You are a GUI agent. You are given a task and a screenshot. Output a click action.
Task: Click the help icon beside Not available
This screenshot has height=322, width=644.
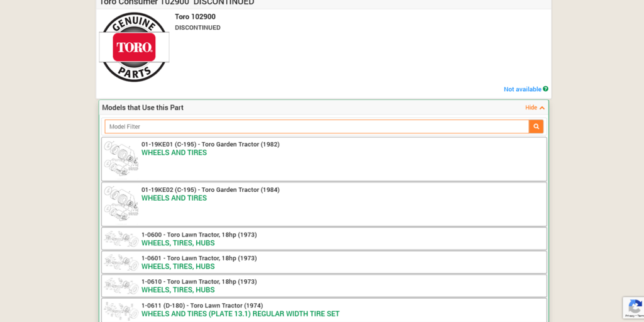(545, 89)
